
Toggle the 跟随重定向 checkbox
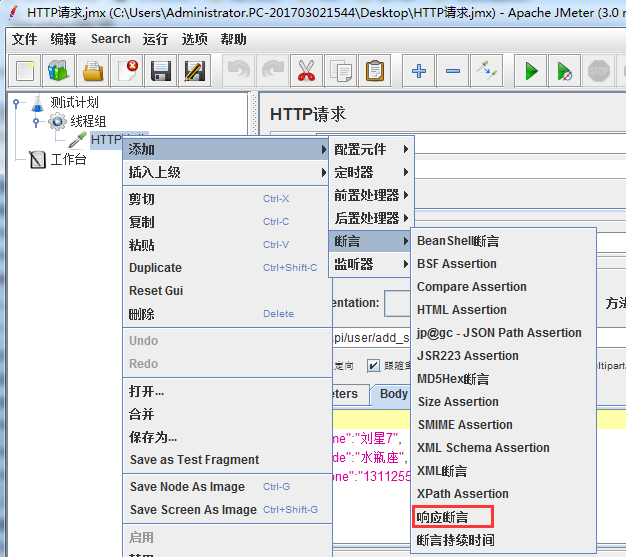coord(373,365)
